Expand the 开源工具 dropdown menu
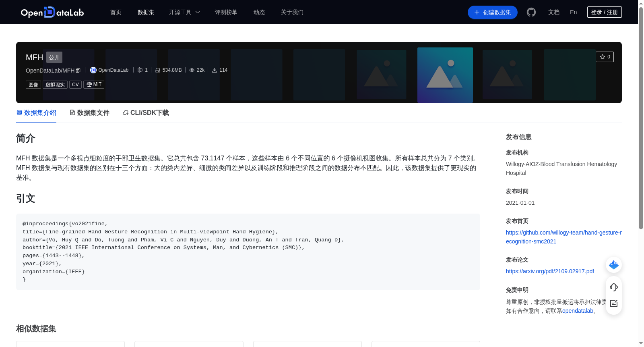This screenshot has width=644, height=347. (x=184, y=12)
